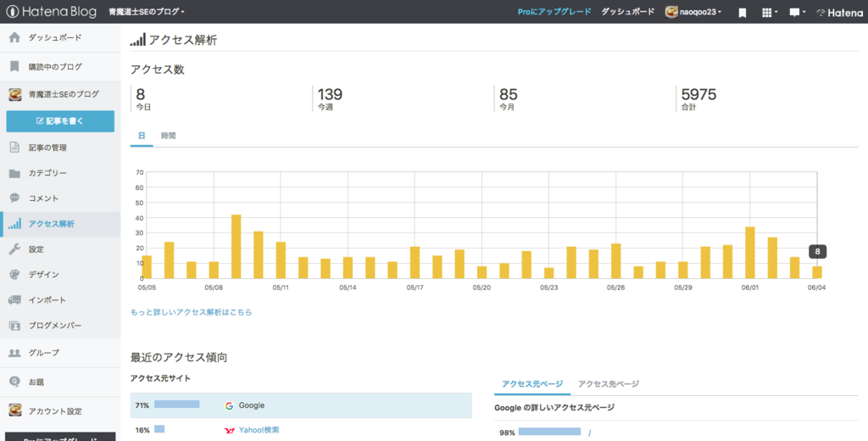Click the people icon beside グループ
Screen dimensions: 868x441
coord(15,353)
